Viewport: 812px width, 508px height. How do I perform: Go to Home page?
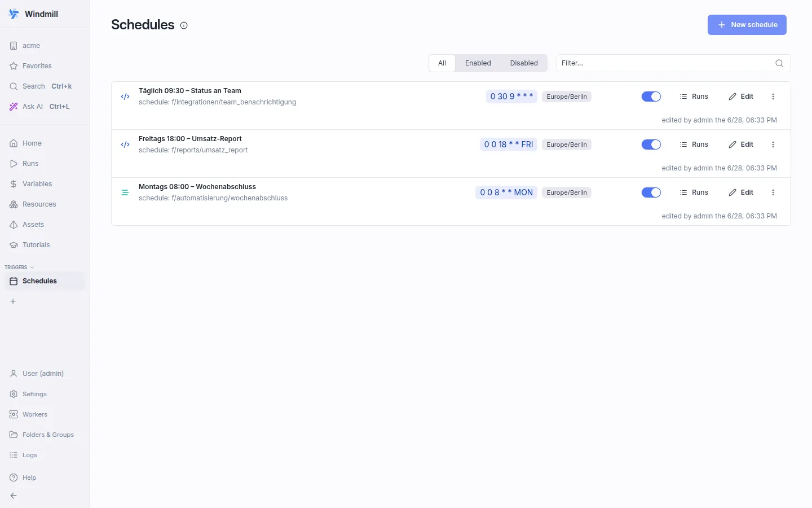pos(45,143)
